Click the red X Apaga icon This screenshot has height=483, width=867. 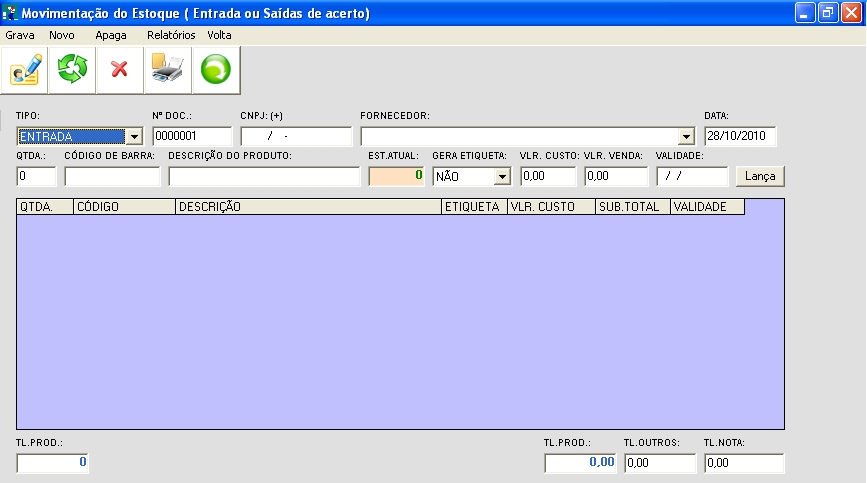(119, 70)
